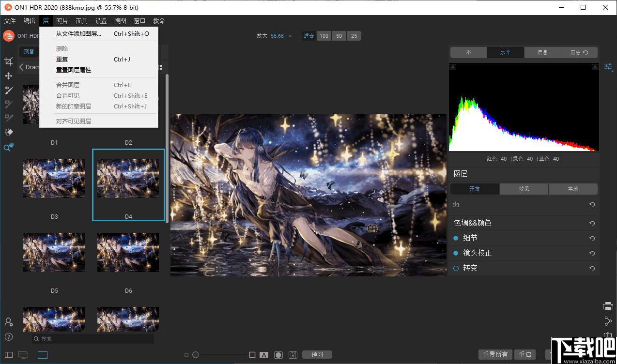Reset the 细节 section
Screen dimensions: 617x364
click(x=592, y=238)
